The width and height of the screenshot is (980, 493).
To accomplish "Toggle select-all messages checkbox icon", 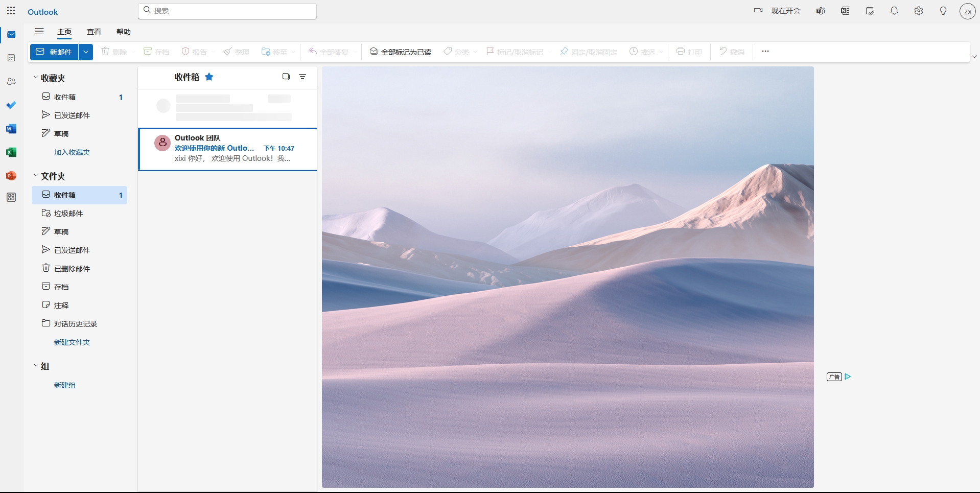I will click(286, 77).
